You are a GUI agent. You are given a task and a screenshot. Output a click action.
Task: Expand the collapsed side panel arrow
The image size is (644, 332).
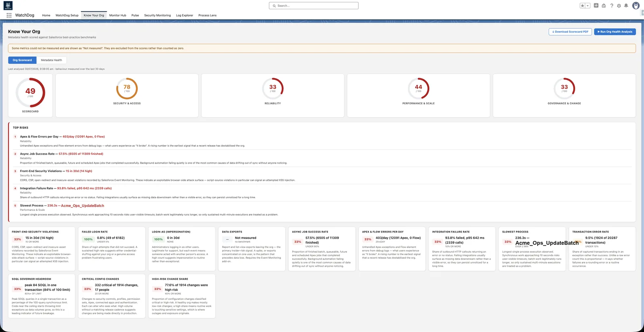pyautogui.click(x=642, y=13)
